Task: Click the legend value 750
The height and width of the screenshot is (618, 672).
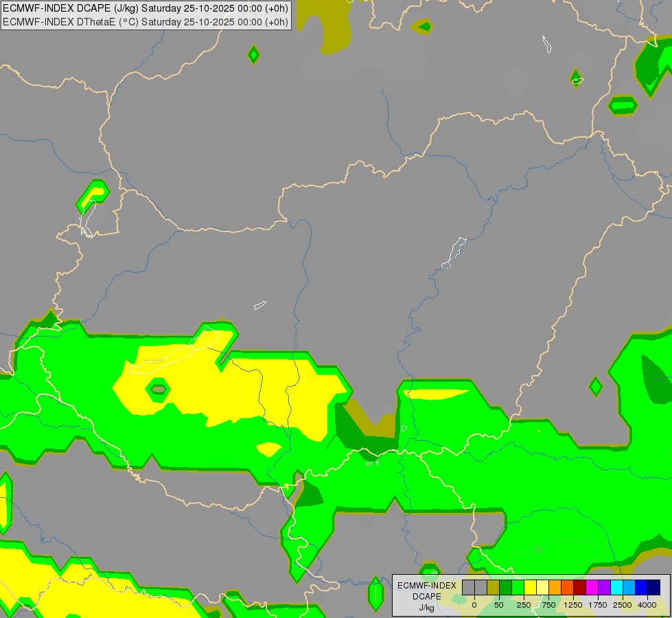Action: tap(548, 605)
